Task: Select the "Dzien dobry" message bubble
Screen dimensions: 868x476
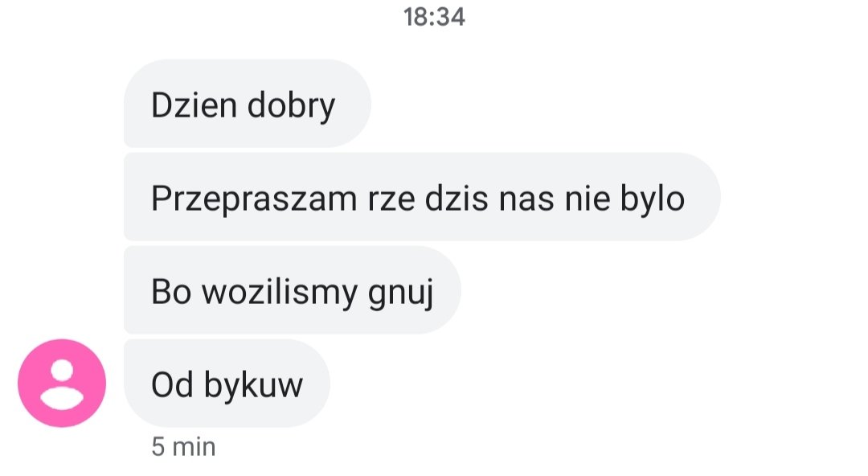Action: click(247, 104)
